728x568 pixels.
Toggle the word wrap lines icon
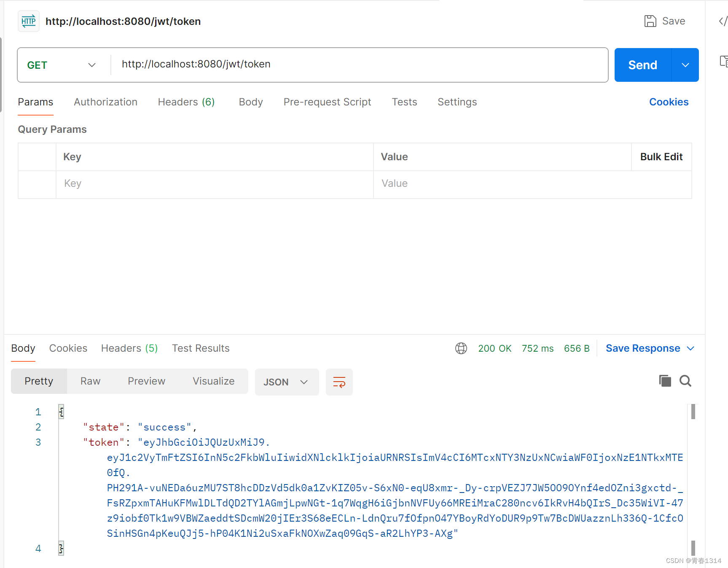[339, 382]
